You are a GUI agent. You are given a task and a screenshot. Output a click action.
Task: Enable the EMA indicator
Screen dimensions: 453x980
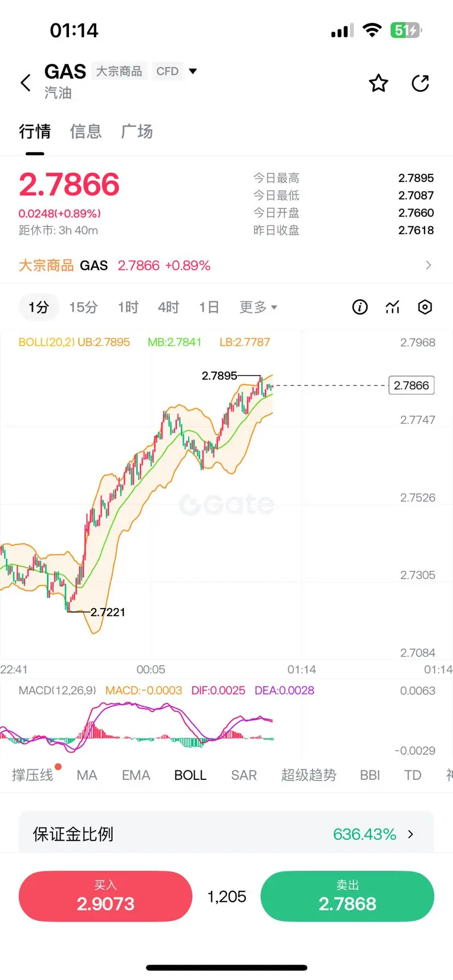136,775
